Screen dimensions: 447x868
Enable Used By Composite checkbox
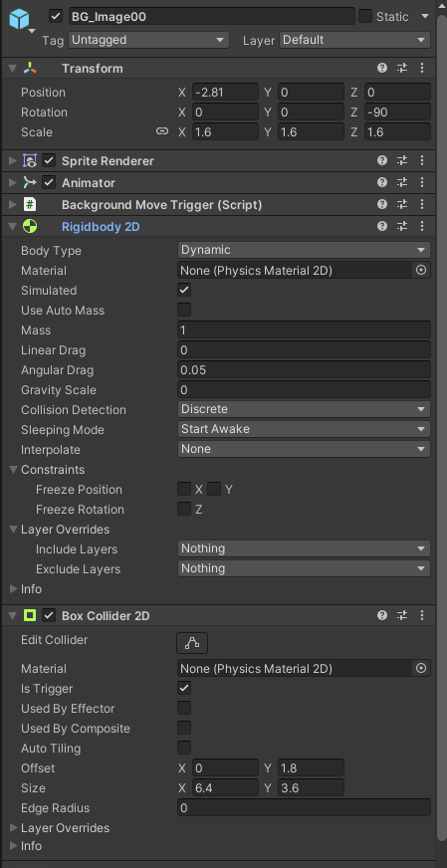tap(184, 728)
